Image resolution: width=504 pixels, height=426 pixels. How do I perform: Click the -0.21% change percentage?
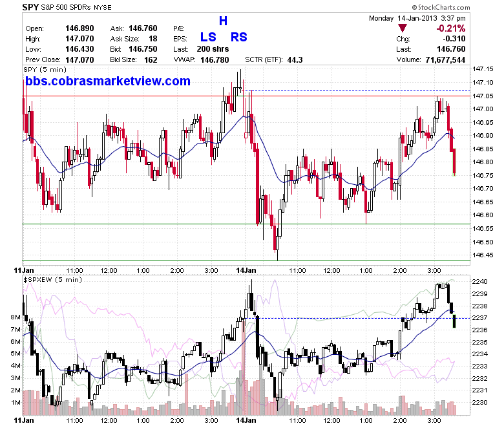[x=450, y=28]
